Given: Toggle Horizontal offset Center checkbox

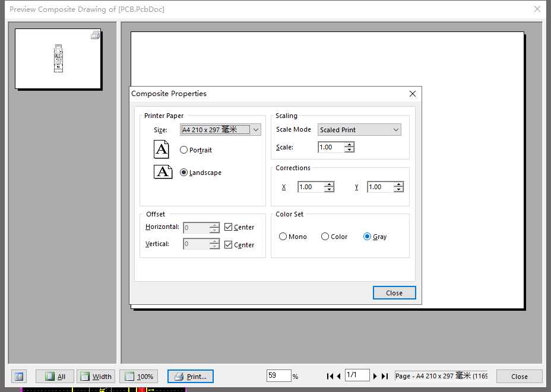Looking at the screenshot, I should click(228, 227).
